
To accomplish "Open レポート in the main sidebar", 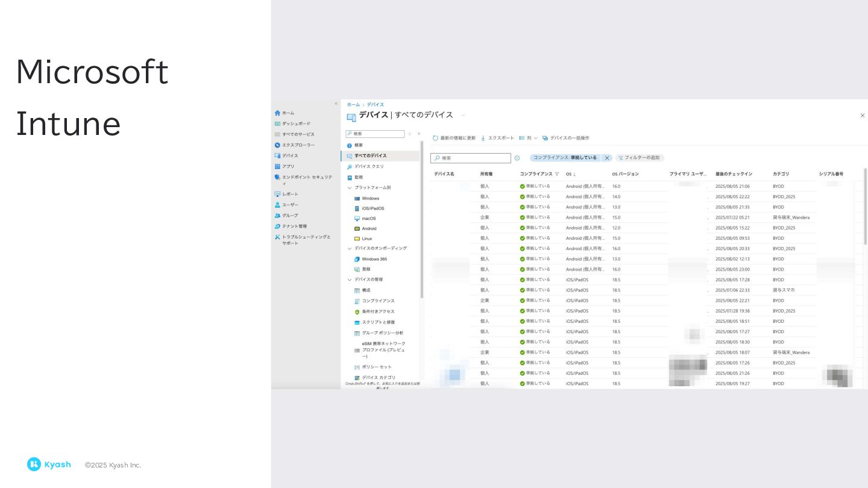I will click(286, 194).
